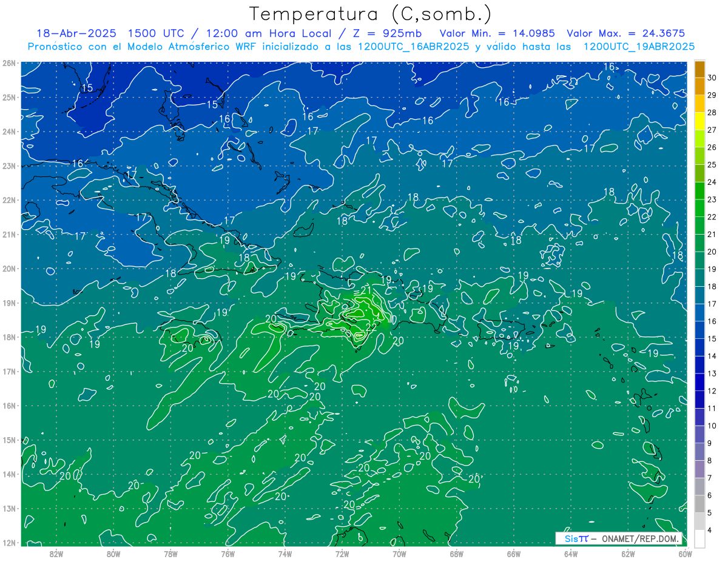Click the '78W' longitude axis label

[x=170, y=554]
